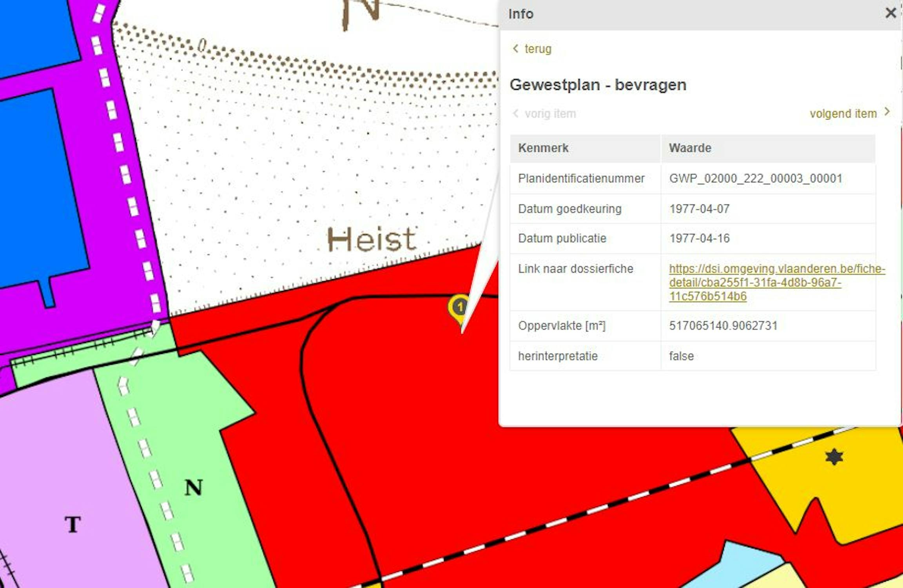Viewport: 903px width, 588px height.
Task: Click the chevron left of terug
Action: [x=515, y=49]
